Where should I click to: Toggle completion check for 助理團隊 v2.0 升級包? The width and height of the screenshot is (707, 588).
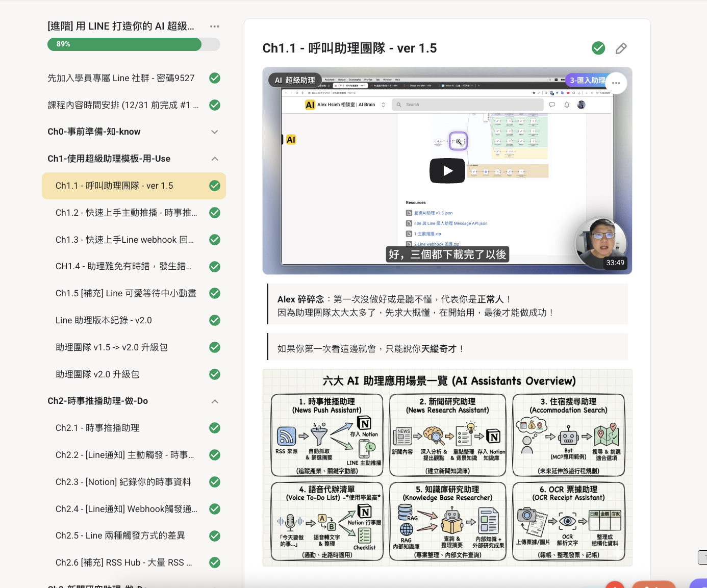click(215, 374)
